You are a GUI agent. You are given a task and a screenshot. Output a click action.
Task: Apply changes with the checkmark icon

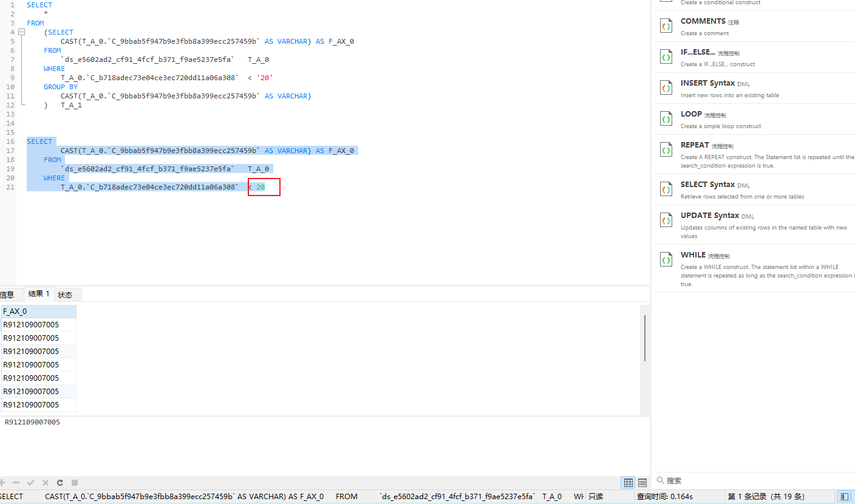click(x=30, y=482)
